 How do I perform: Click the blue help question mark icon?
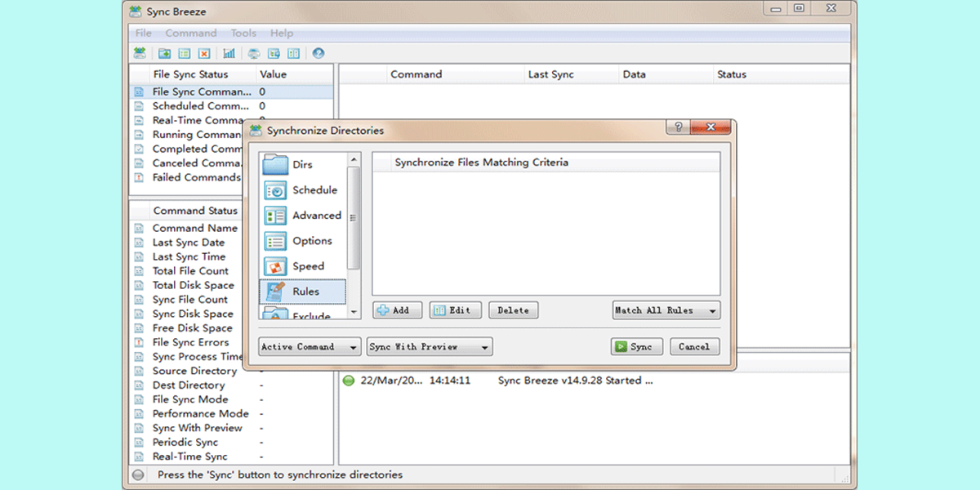coord(318,54)
